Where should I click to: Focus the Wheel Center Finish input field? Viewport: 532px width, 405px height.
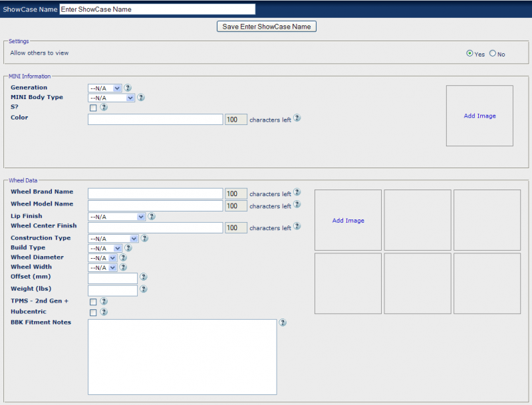point(155,227)
